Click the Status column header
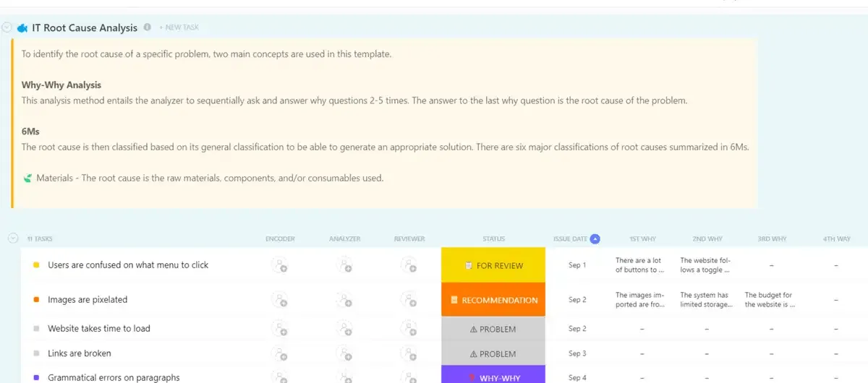 [494, 238]
